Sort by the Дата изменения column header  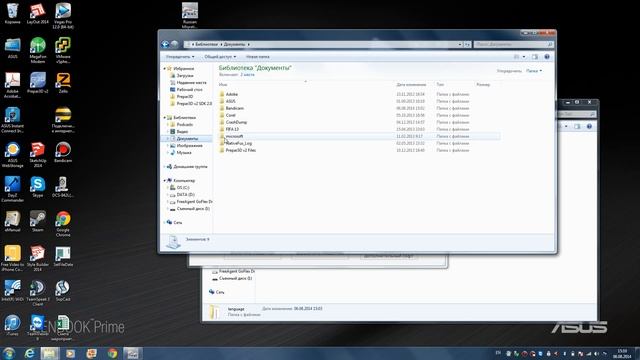coord(411,84)
